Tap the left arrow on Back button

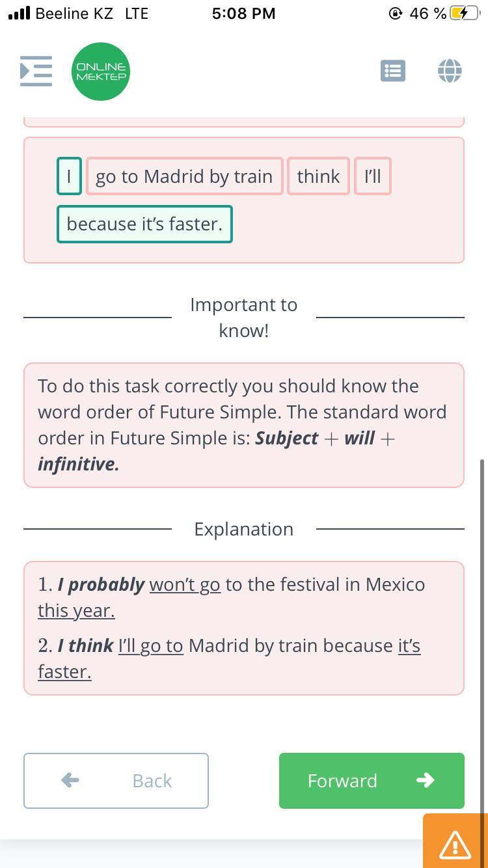[x=70, y=780]
